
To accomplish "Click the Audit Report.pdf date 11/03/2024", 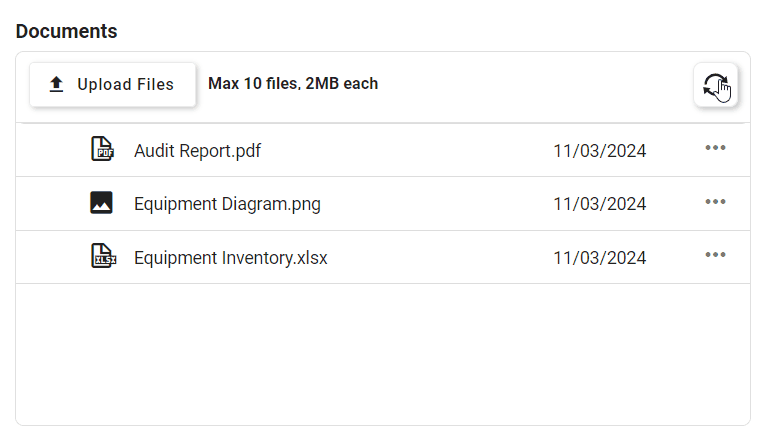I will click(x=599, y=151).
